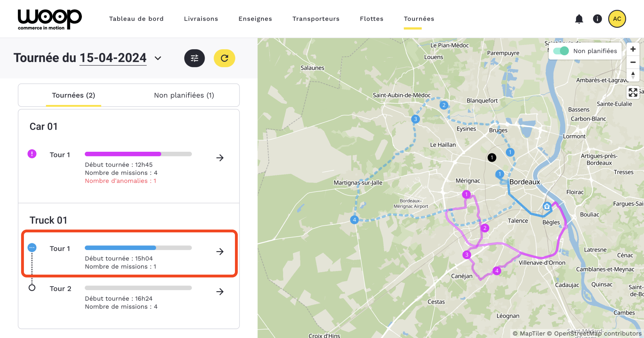The height and width of the screenshot is (338, 644).
Task: Expand the tournée date dropdown chevron
Action: [x=158, y=58]
